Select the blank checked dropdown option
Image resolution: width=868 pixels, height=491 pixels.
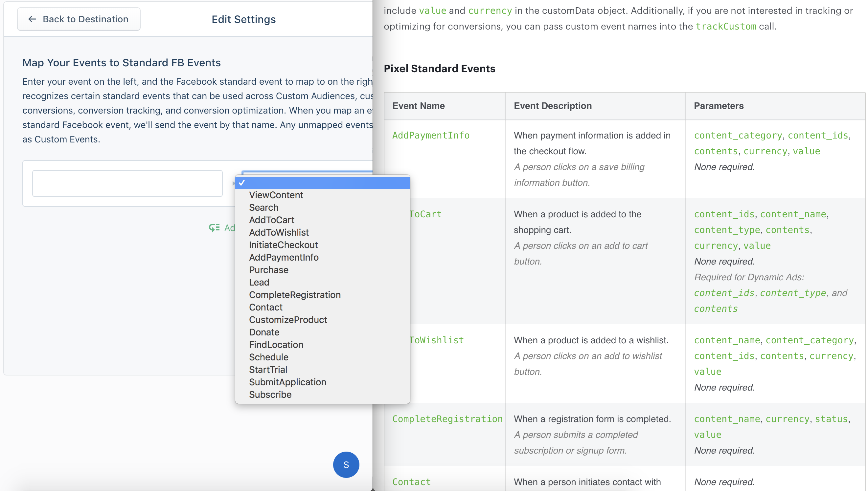(322, 183)
